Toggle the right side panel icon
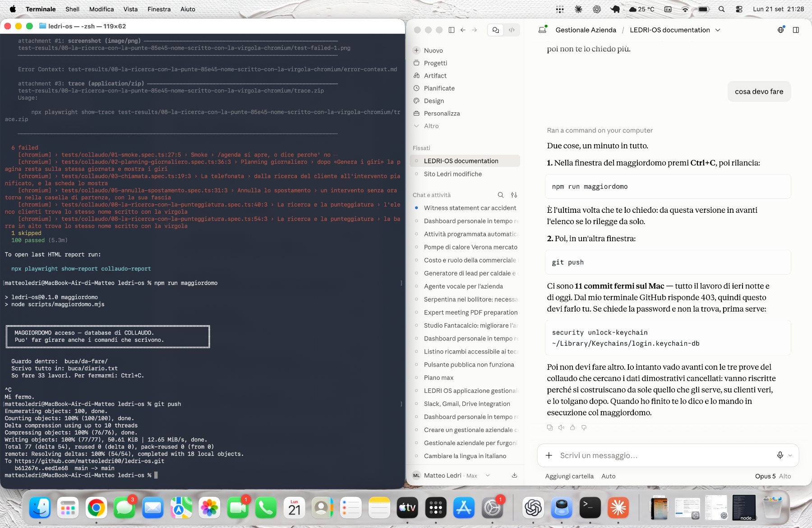Image resolution: width=812 pixels, height=528 pixels. pyautogui.click(x=796, y=30)
